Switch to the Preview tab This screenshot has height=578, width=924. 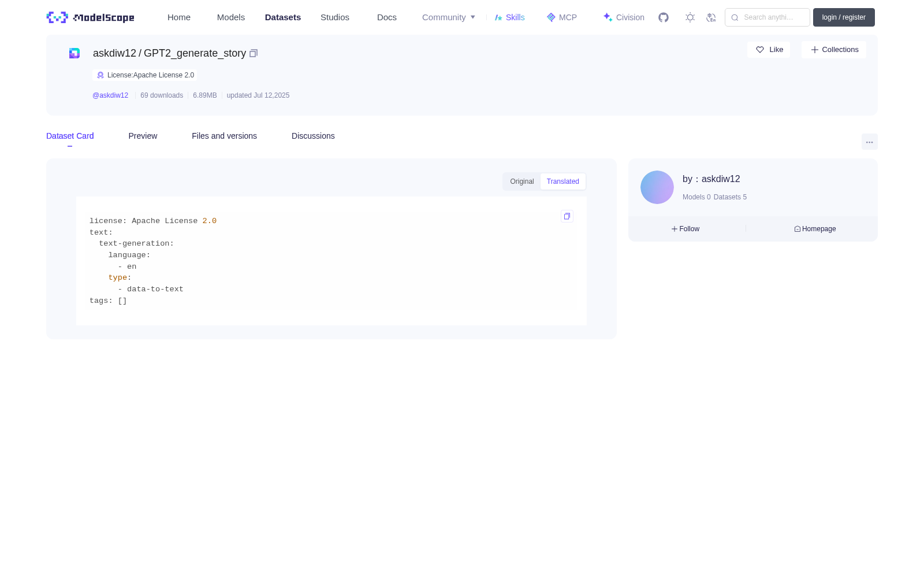click(x=143, y=136)
